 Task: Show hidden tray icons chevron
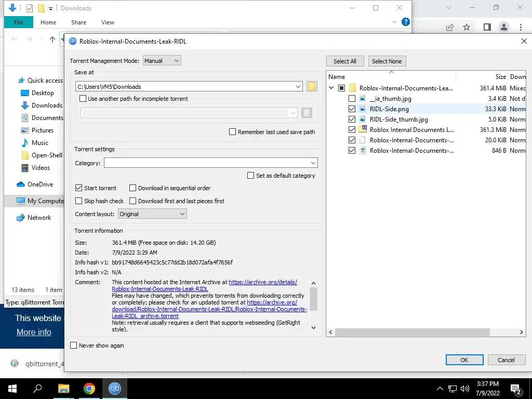(x=440, y=389)
